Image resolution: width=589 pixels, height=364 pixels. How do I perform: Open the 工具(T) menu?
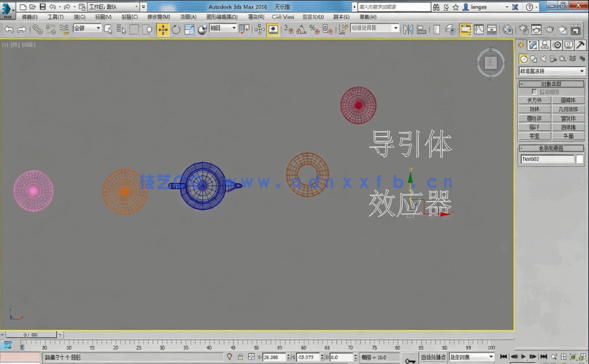coord(56,17)
